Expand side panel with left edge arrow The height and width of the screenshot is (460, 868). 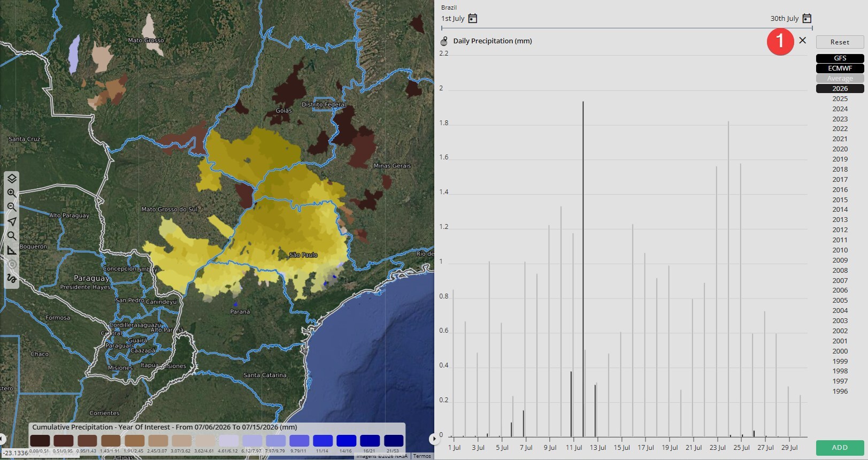2,439
